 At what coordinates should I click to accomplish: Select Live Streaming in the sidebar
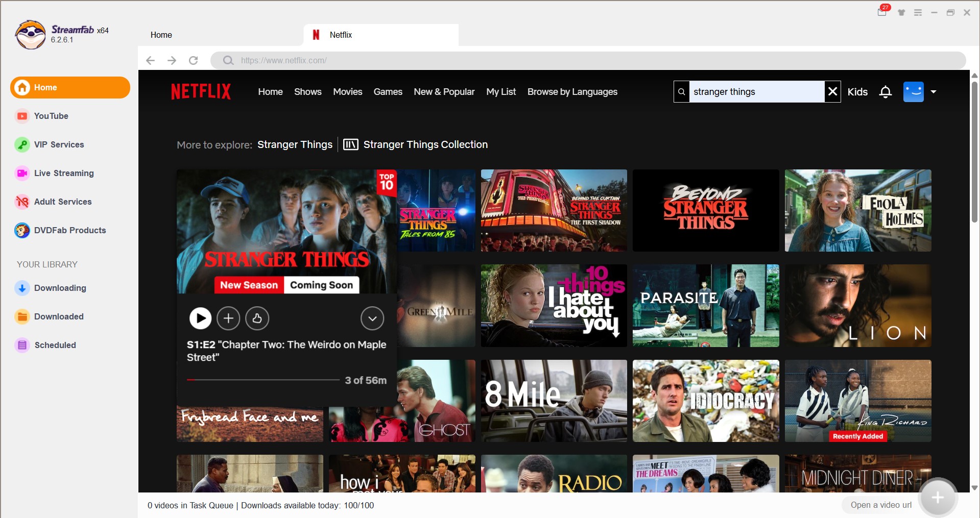63,173
